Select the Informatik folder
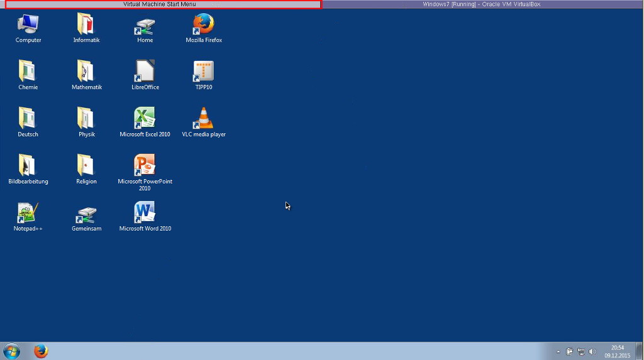This screenshot has width=644, height=360. pyautogui.click(x=86, y=25)
